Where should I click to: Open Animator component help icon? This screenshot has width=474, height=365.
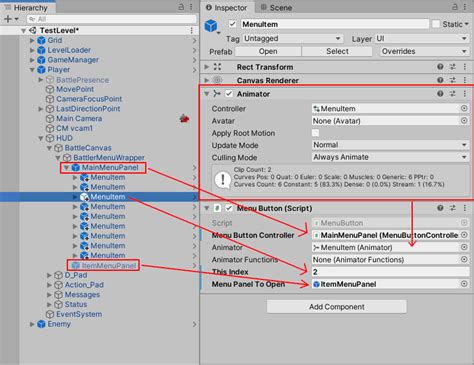point(440,94)
